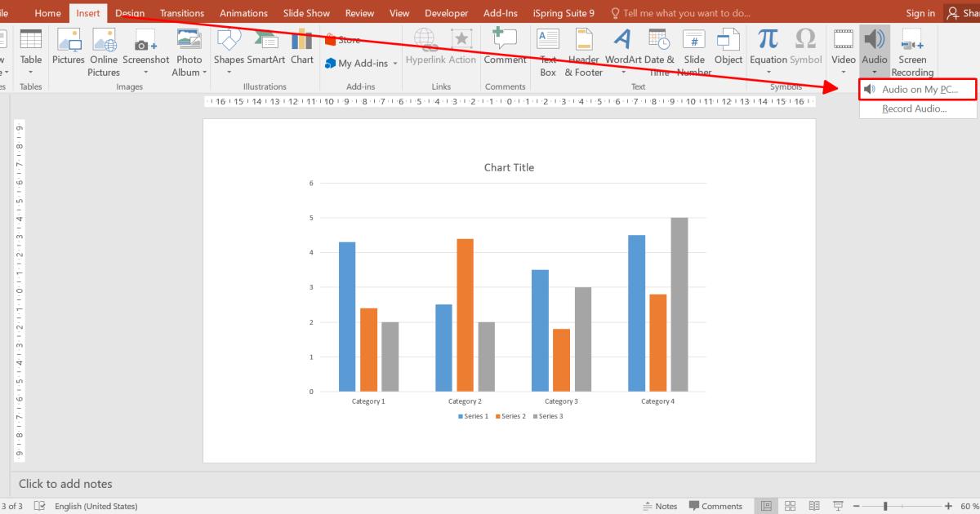980x514 pixels.
Task: Choose Record Audio from the menu
Action: (914, 109)
